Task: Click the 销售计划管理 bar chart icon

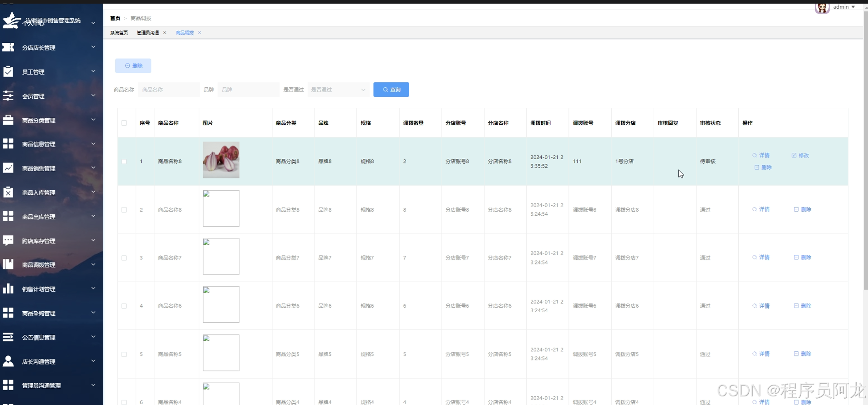Action: pyautogui.click(x=8, y=289)
